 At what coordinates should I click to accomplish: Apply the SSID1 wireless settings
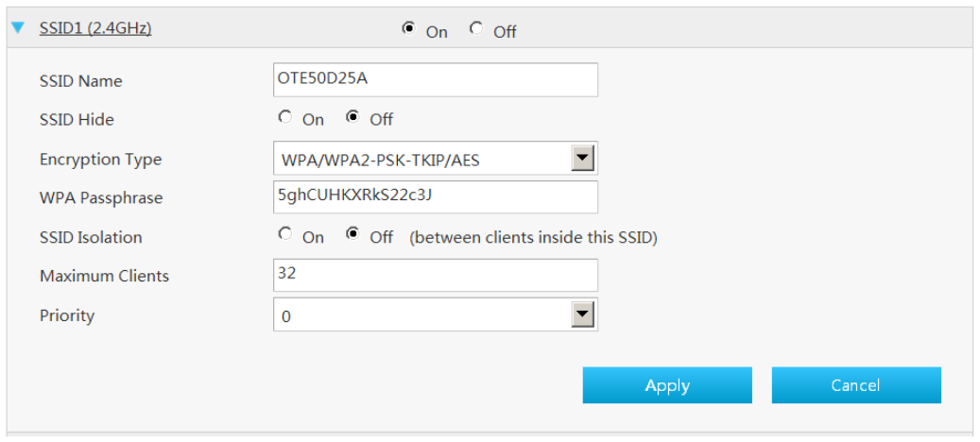(667, 385)
